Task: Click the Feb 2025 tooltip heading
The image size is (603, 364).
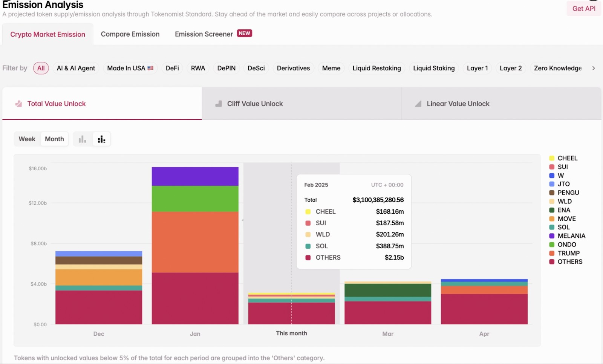Action: [316, 185]
